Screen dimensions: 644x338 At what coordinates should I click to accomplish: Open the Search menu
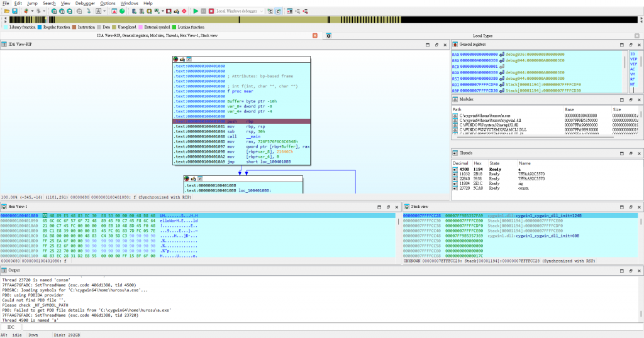49,3
